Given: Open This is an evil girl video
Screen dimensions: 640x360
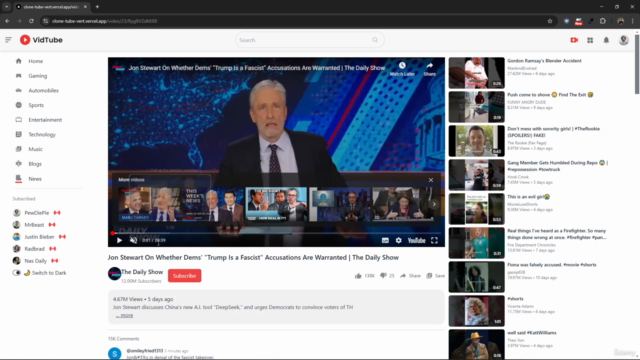Looking at the screenshot, I should [x=476, y=209].
